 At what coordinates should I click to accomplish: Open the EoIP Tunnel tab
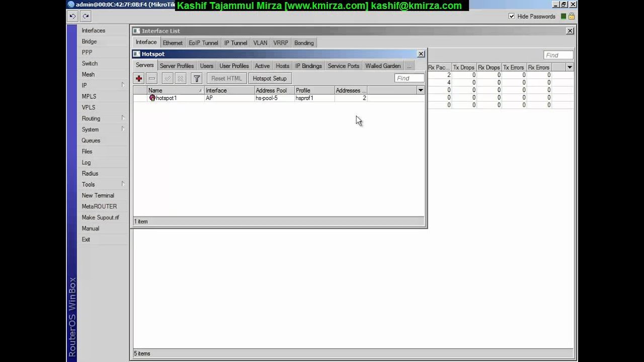click(x=203, y=43)
